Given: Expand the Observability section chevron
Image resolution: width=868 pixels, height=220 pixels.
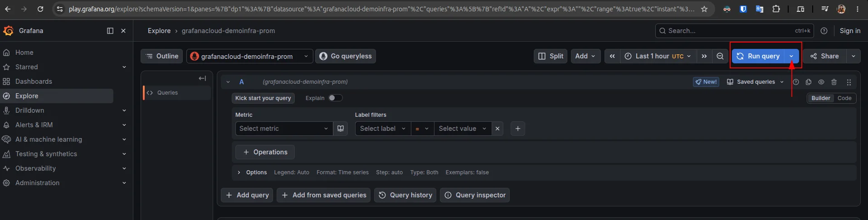Looking at the screenshot, I should point(124,168).
